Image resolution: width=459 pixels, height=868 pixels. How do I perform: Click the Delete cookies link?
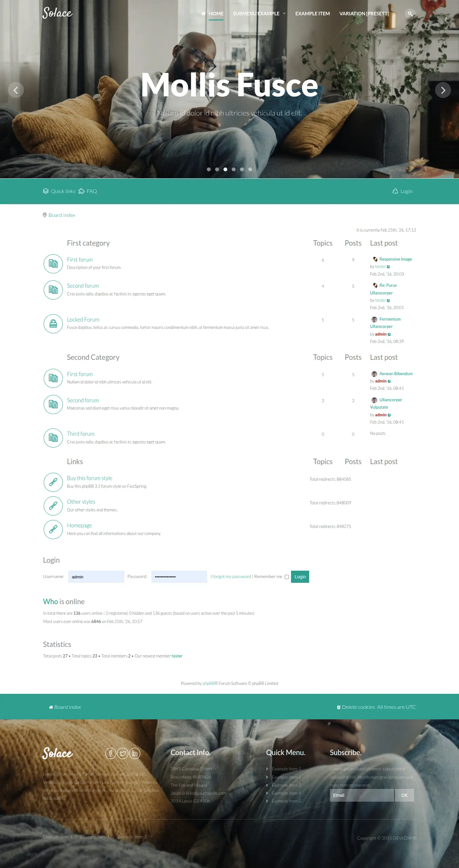358,707
